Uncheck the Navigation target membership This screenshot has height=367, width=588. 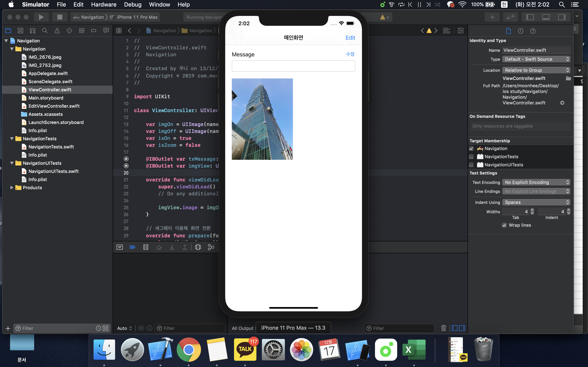point(471,148)
